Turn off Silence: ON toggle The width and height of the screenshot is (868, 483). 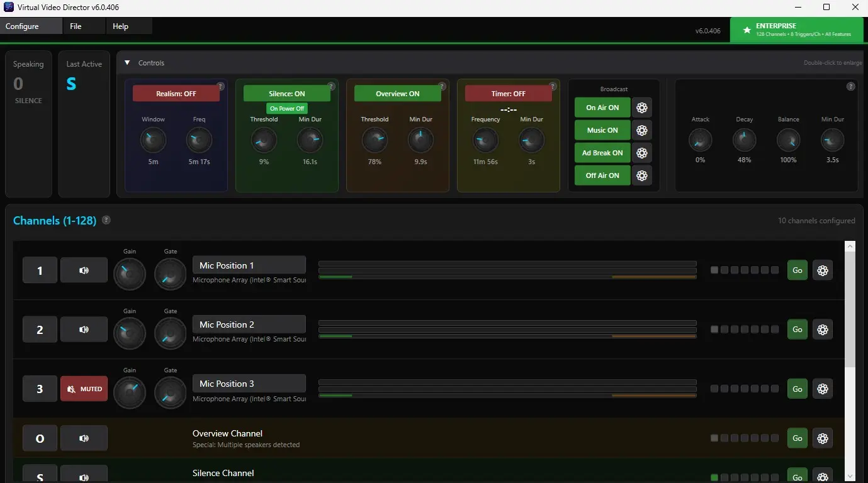click(286, 94)
